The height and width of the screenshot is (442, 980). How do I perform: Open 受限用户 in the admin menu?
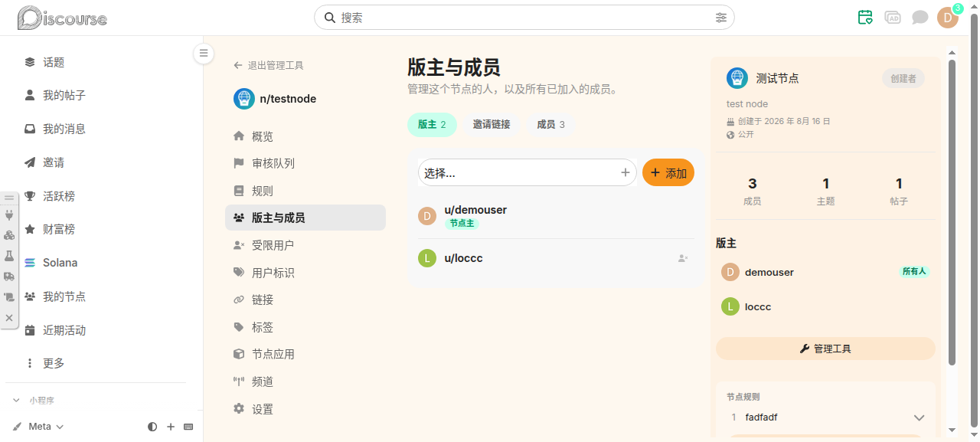(305, 245)
